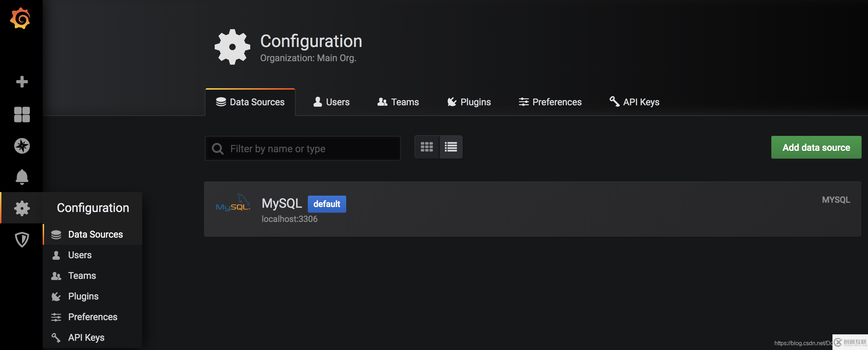Open the Alerting bell icon
Screen dimensions: 868x350
(22, 177)
